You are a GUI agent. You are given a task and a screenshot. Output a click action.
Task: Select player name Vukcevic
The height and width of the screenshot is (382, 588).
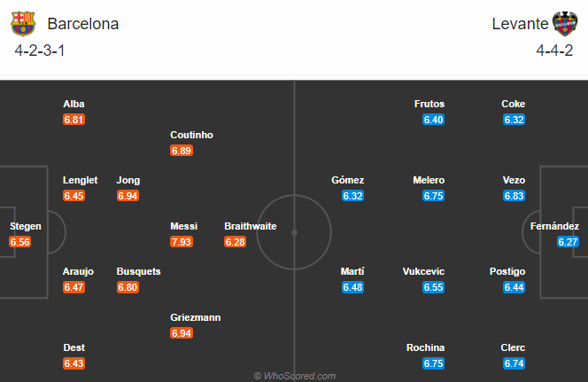tap(423, 271)
